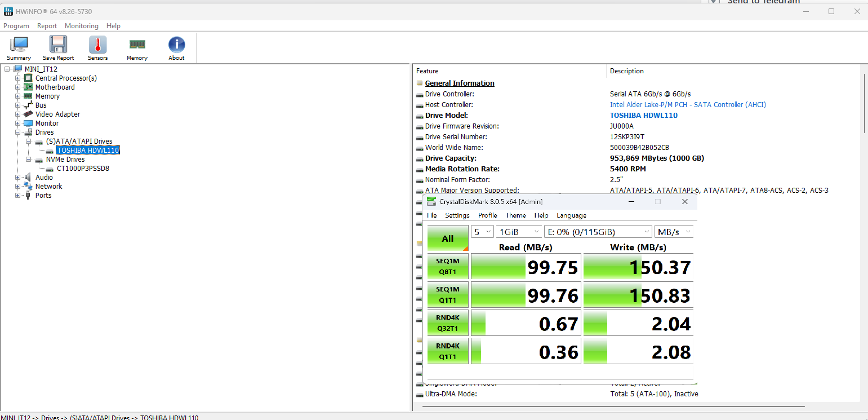Open the Profile menu in CrystalDiskMark

487,215
